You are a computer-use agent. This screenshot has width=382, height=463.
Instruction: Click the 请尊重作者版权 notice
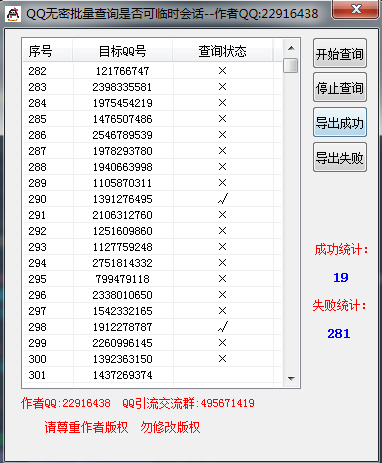point(86,427)
